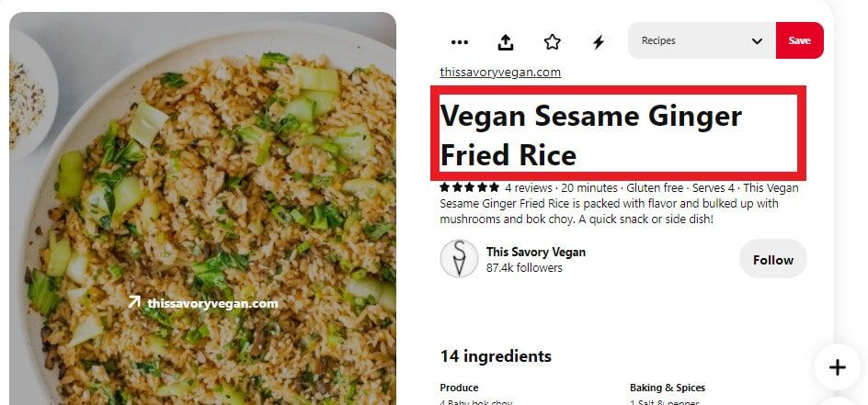This screenshot has width=868, height=405.
Task: Click the Produce ingredient section label
Action: (x=459, y=388)
